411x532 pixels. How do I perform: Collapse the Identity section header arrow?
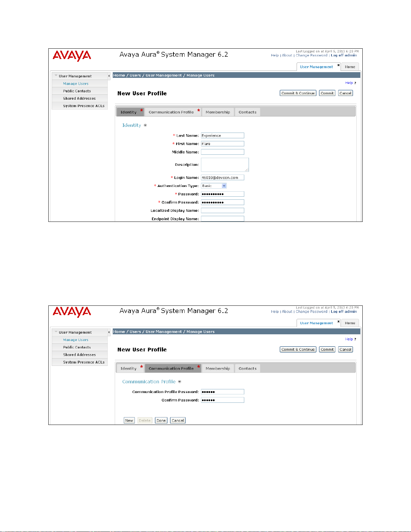point(145,125)
